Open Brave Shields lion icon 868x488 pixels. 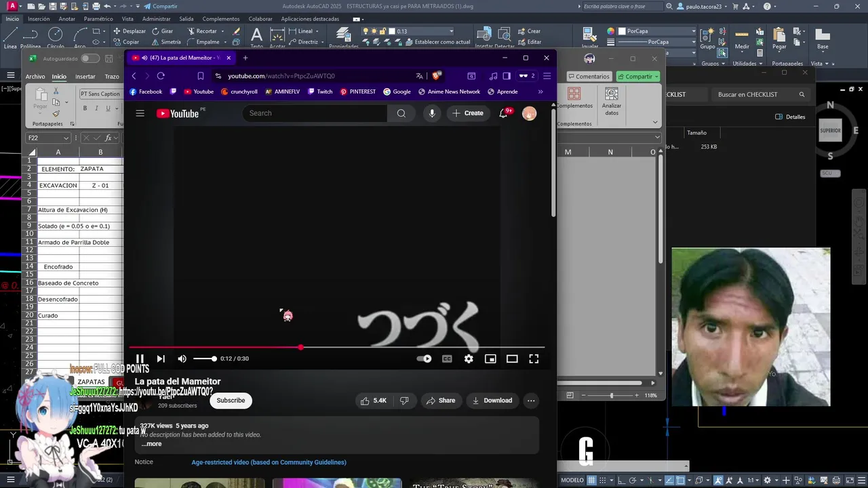[436, 76]
